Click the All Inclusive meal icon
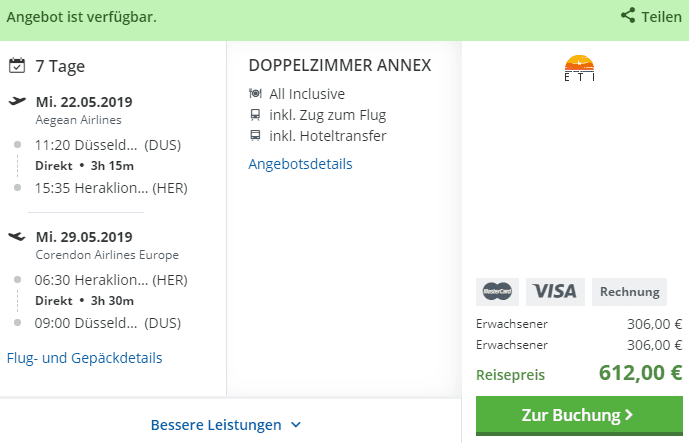Screen dimensions: 689x443 [x=255, y=93]
